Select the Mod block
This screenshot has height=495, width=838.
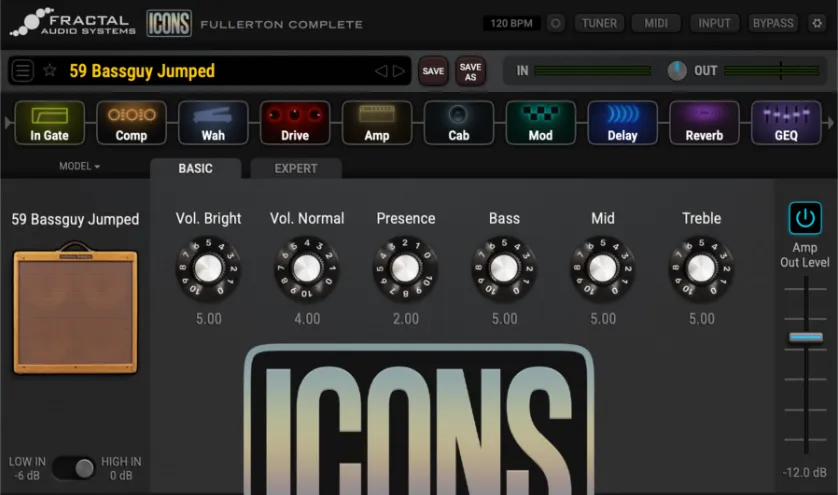[540, 123]
